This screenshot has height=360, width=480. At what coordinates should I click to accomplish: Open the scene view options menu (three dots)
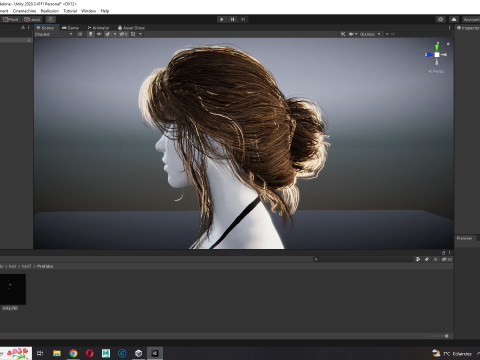449,28
